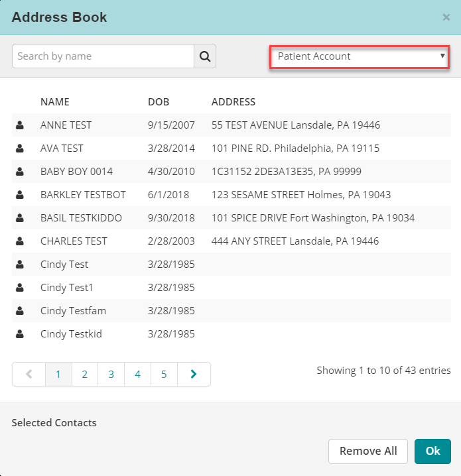This screenshot has height=476, width=461.
Task: Click the person icon beside BABY BOY 0014
Action: click(20, 172)
